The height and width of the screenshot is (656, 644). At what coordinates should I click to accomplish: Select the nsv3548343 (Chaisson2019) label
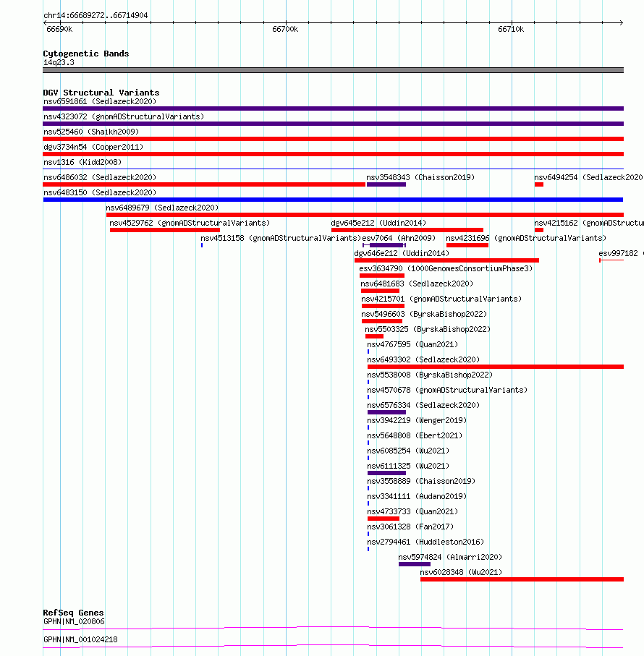(420, 177)
